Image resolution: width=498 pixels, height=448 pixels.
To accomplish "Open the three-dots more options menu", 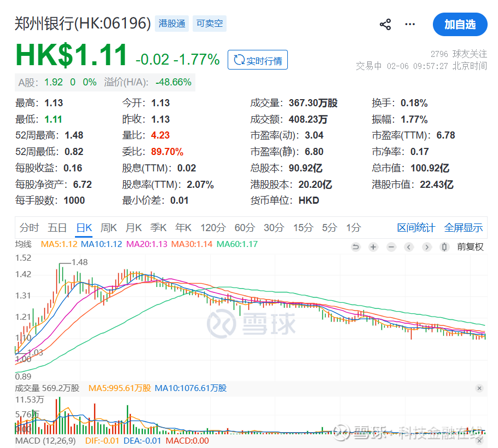I will (x=410, y=24).
